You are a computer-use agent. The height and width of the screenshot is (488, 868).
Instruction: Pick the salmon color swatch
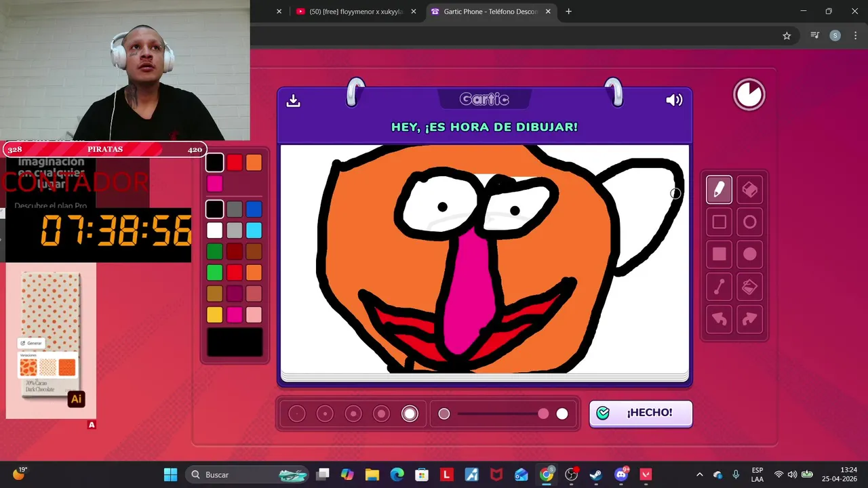(x=254, y=293)
